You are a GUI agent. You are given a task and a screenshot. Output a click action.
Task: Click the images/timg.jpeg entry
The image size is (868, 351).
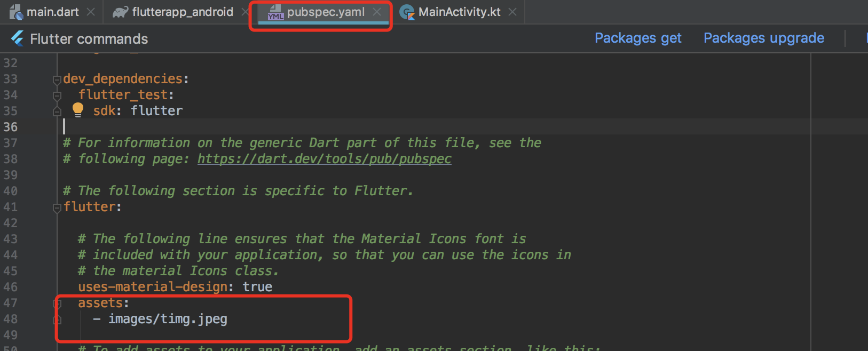(168, 319)
